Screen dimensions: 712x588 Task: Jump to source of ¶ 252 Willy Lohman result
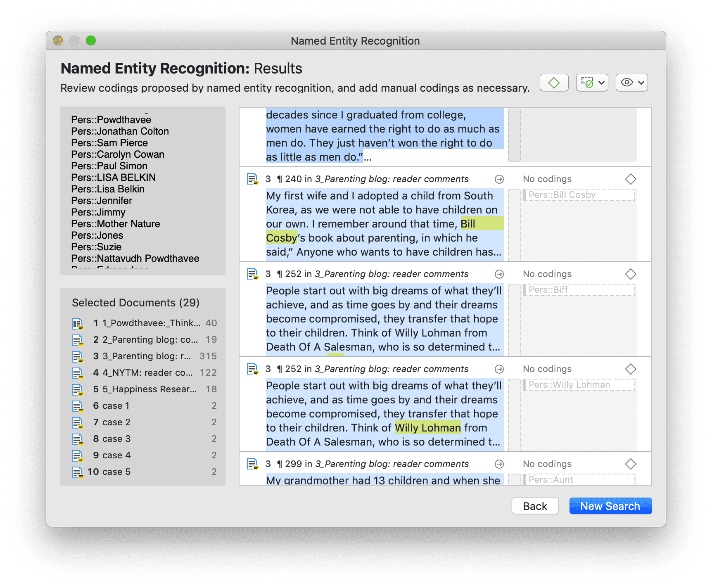[499, 369]
